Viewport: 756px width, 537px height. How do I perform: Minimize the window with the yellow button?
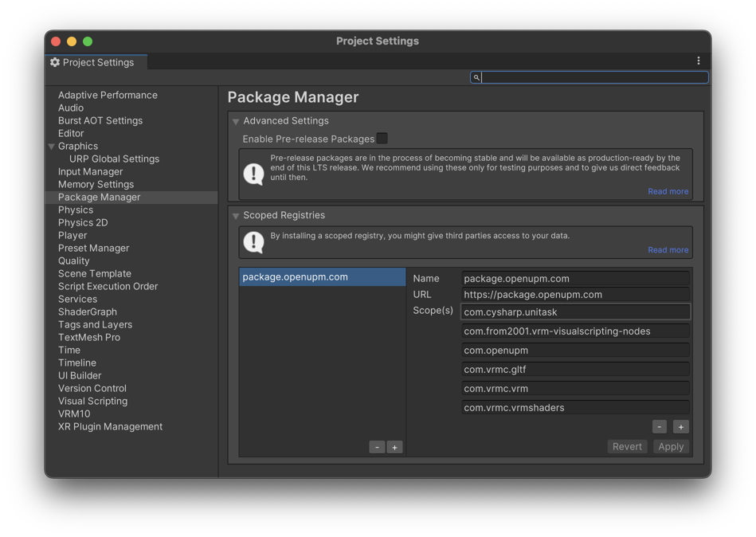point(72,41)
